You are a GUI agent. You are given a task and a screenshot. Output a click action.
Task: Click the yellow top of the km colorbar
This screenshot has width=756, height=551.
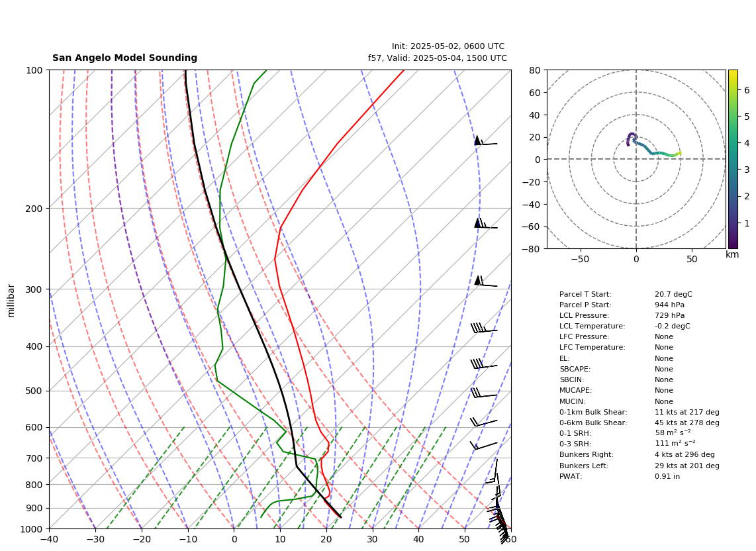point(733,75)
